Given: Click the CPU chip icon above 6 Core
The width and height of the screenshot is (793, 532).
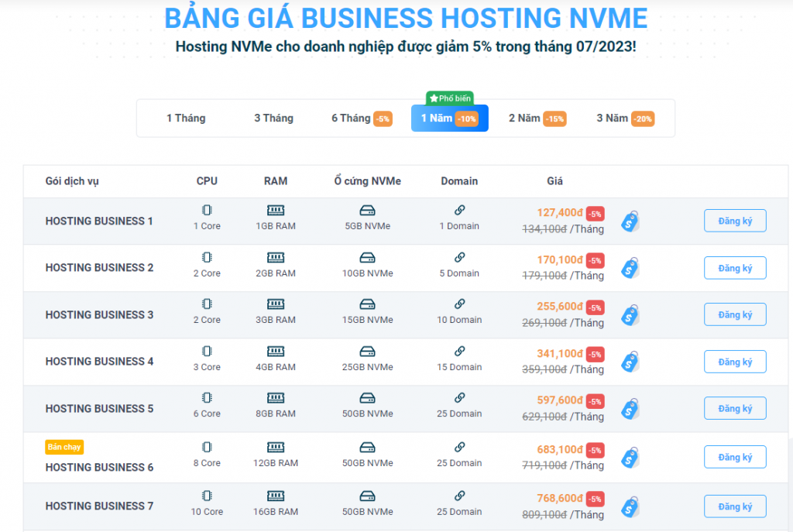Looking at the screenshot, I should click(x=207, y=397).
